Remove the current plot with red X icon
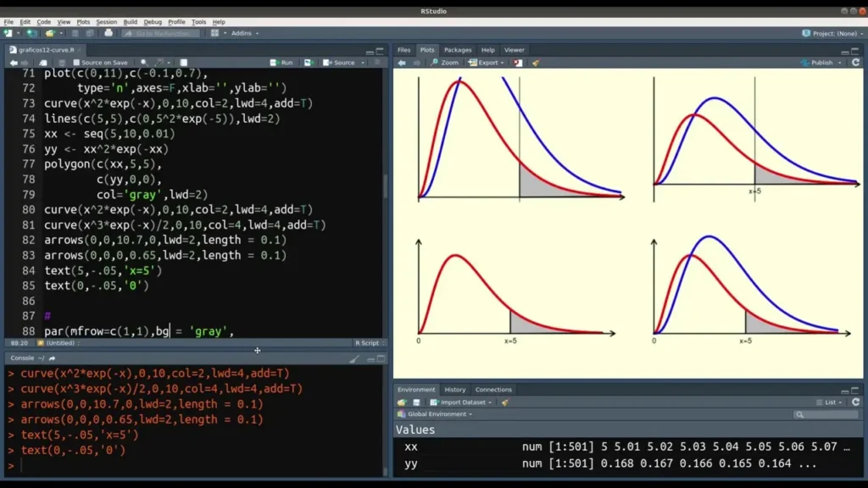Image resolution: width=868 pixels, height=488 pixels. tap(517, 63)
